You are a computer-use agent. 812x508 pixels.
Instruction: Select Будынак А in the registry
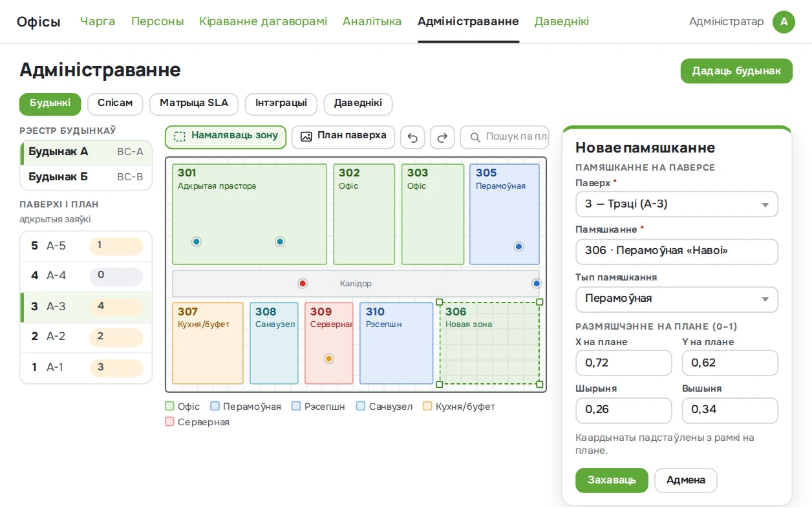[x=86, y=153]
